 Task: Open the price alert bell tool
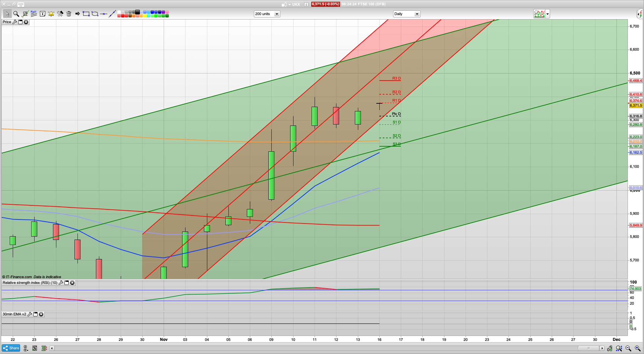51,14
